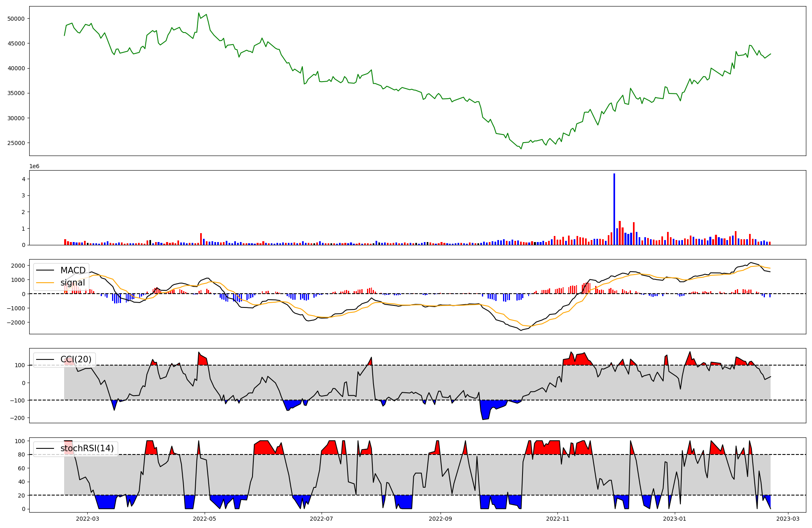812x528 pixels.
Task: Click the 2022-07 x-axis date label
Action: tap(322, 519)
